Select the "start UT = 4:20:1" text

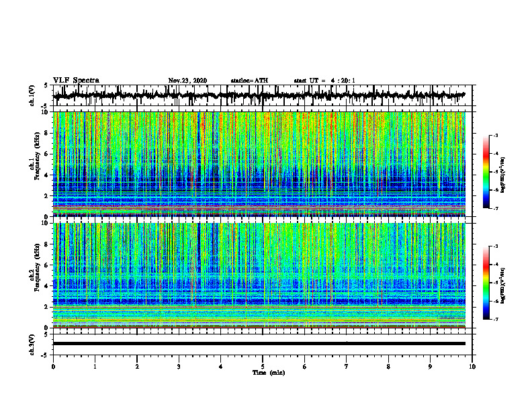(324, 81)
